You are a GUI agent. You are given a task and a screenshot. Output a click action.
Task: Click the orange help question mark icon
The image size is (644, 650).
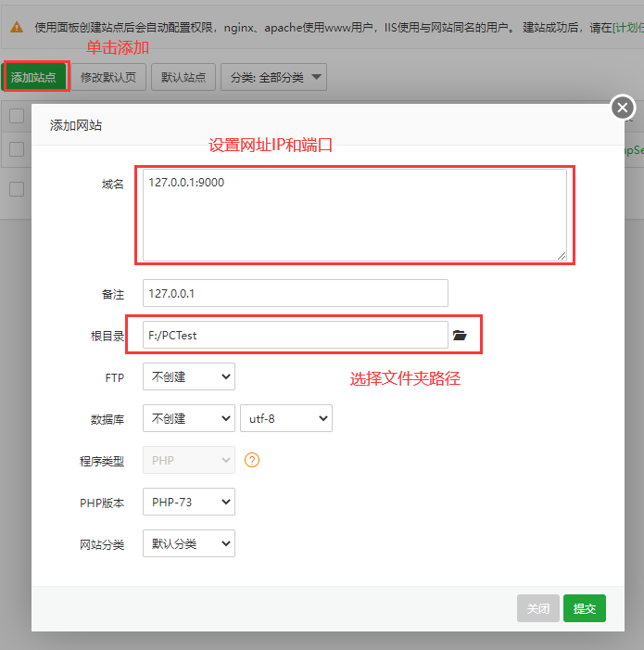(x=252, y=460)
